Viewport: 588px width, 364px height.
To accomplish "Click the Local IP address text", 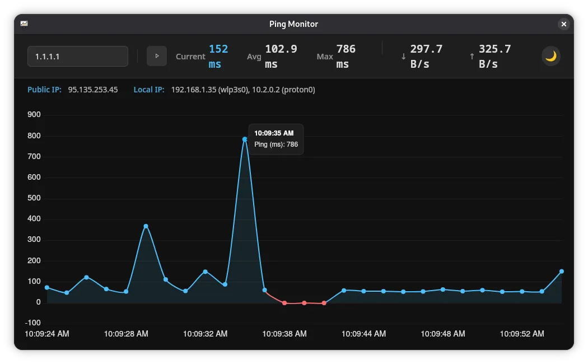I will 242,90.
